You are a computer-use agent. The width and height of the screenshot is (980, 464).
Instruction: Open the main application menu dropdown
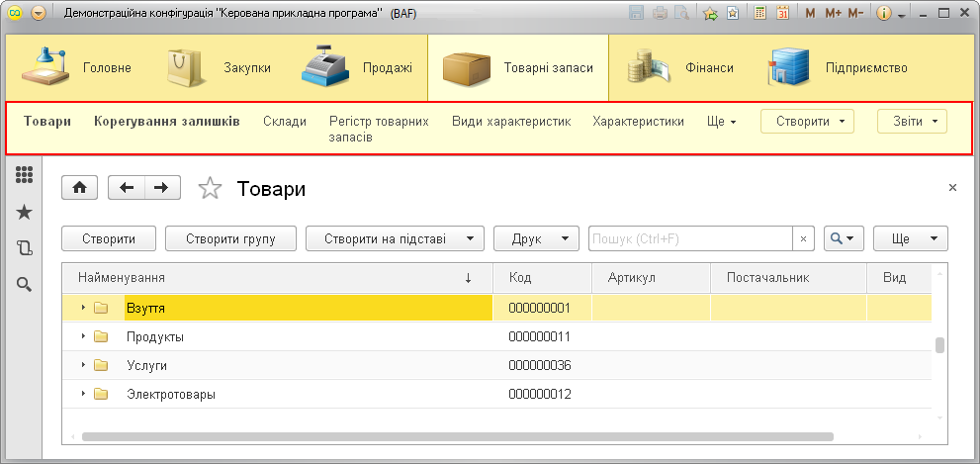click(39, 13)
